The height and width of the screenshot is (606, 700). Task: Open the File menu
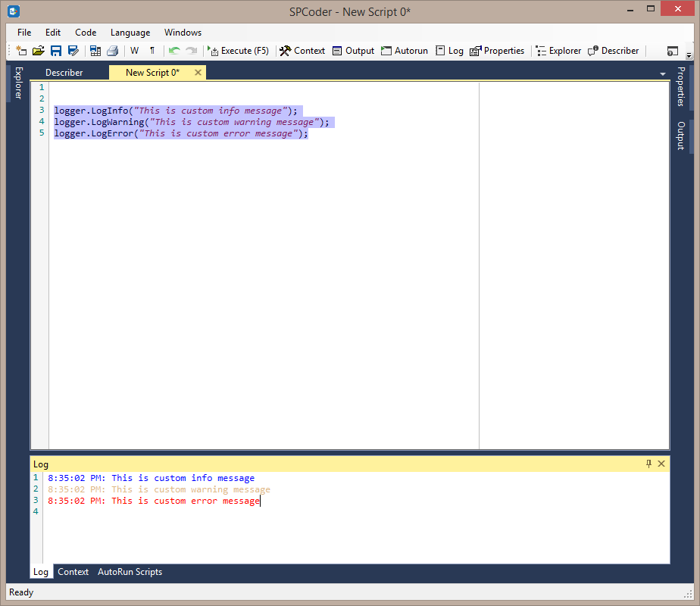[24, 33]
